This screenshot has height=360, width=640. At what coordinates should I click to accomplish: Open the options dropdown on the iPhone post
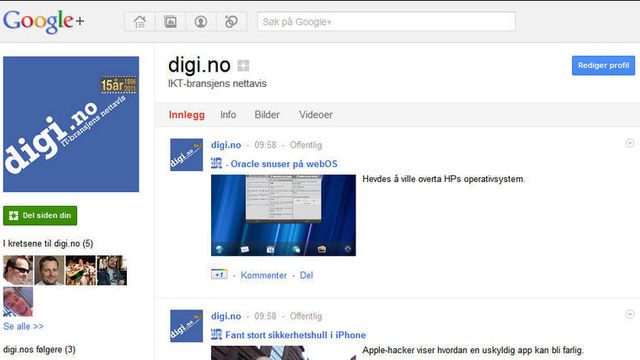pyautogui.click(x=630, y=314)
